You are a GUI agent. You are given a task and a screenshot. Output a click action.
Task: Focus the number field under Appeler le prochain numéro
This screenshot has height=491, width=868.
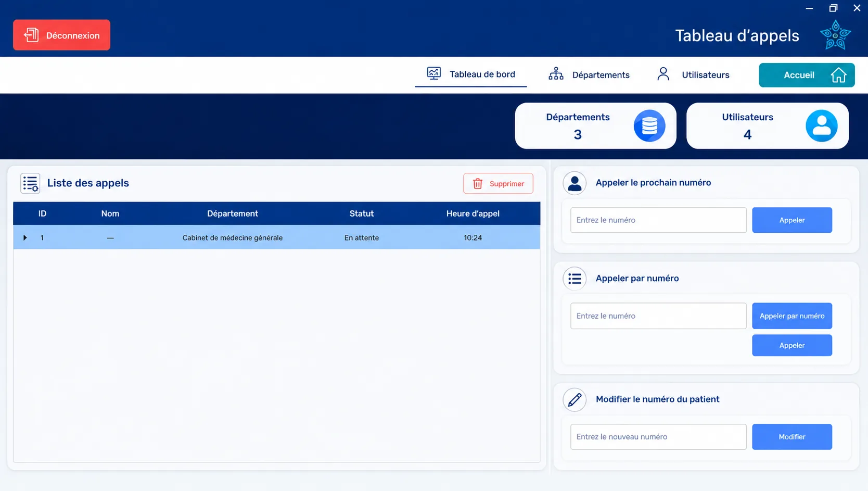658,220
